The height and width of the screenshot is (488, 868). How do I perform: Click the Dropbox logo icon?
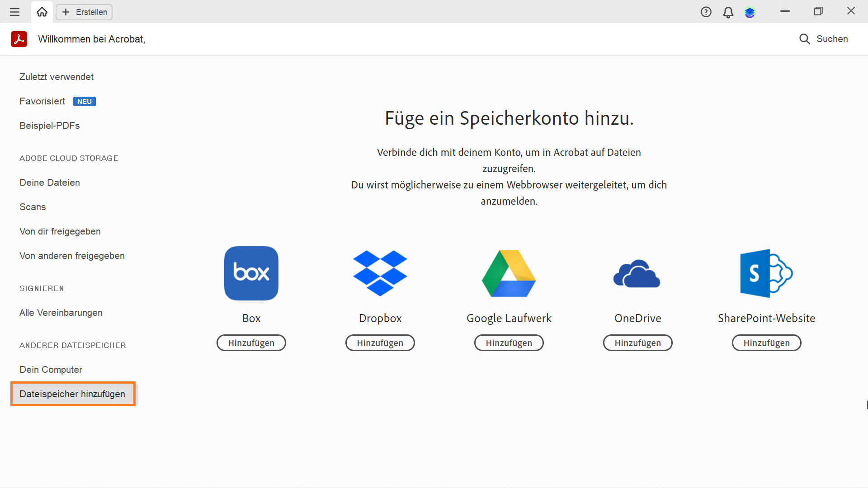pyautogui.click(x=380, y=273)
